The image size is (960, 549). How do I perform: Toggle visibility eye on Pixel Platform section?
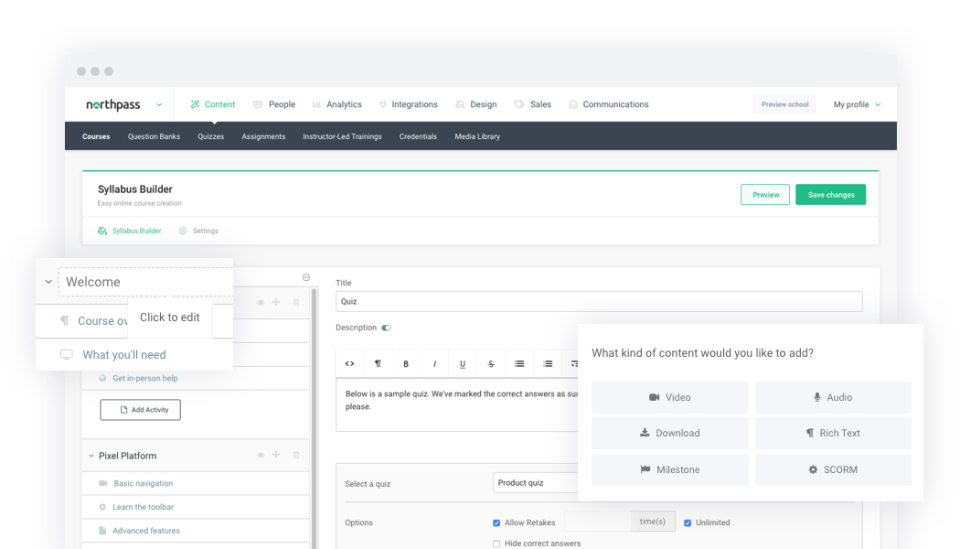coord(260,455)
